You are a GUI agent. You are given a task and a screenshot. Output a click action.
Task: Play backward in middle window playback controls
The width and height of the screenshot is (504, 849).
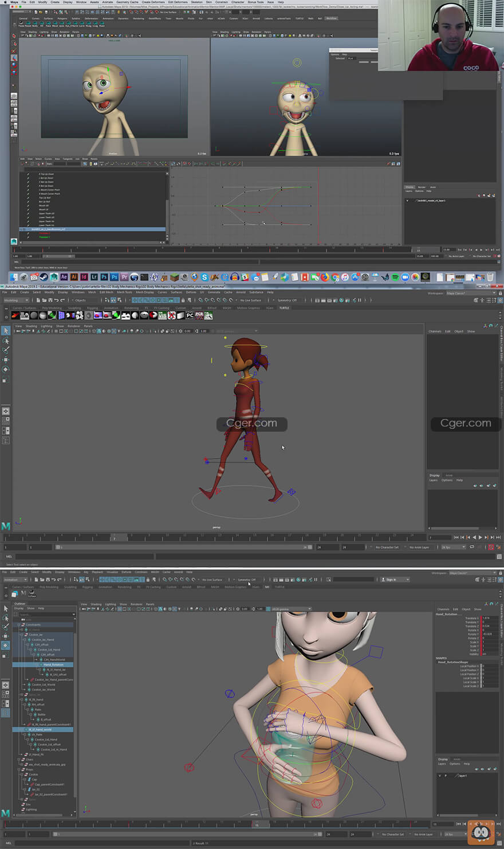click(474, 538)
